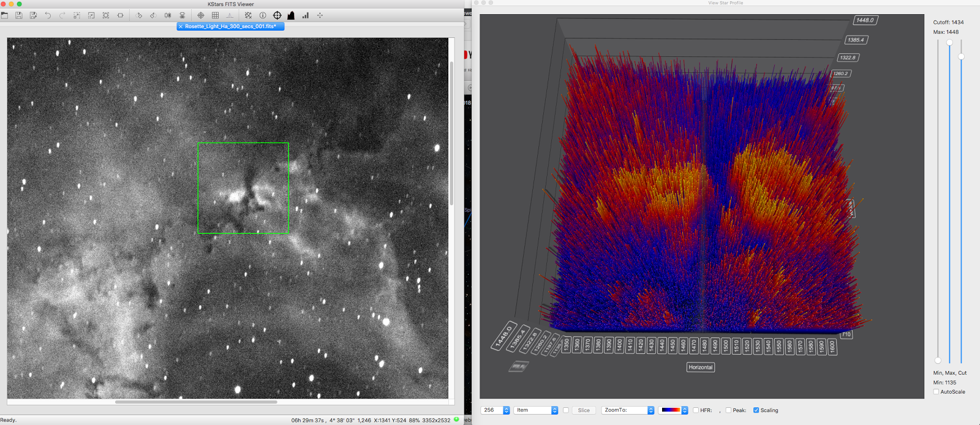Toggle the crosshair overlay icon
This screenshot has height=425, width=980.
click(200, 15)
